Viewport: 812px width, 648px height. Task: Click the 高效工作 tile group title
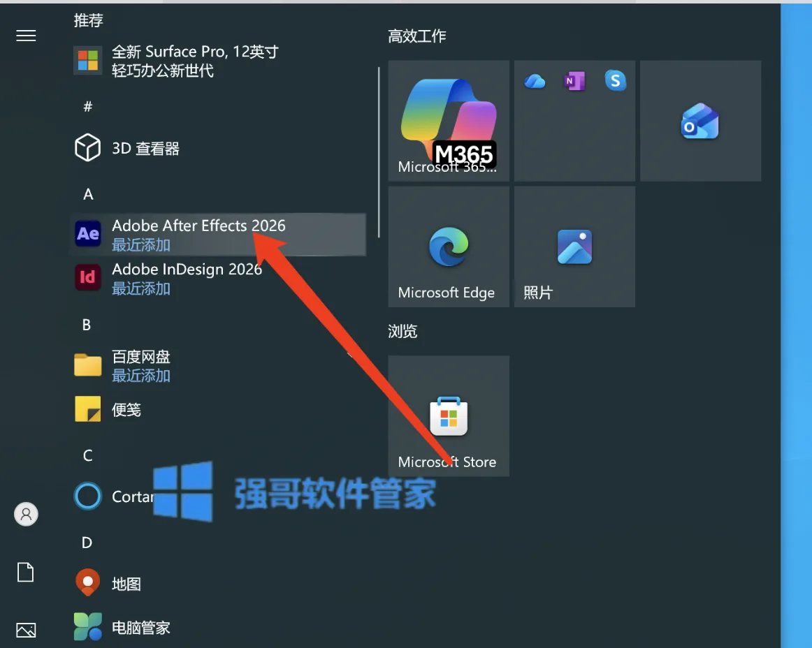tap(417, 36)
